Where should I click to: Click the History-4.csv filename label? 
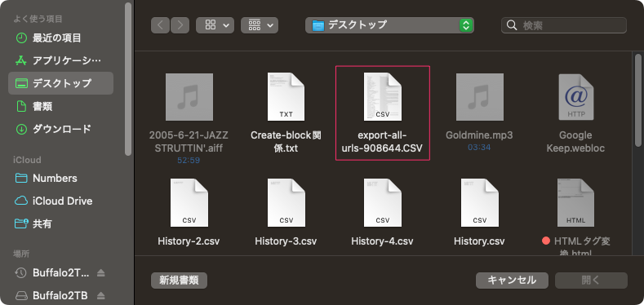coord(383,241)
